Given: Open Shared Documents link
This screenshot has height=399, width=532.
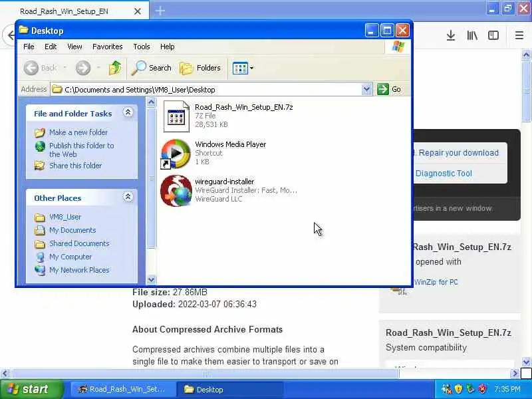Looking at the screenshot, I should [x=79, y=243].
